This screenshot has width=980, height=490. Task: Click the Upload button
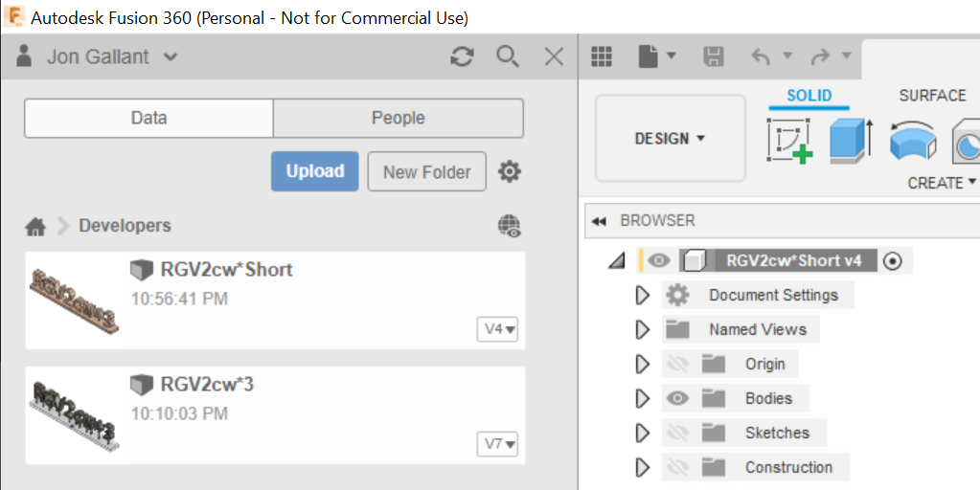[x=314, y=172]
